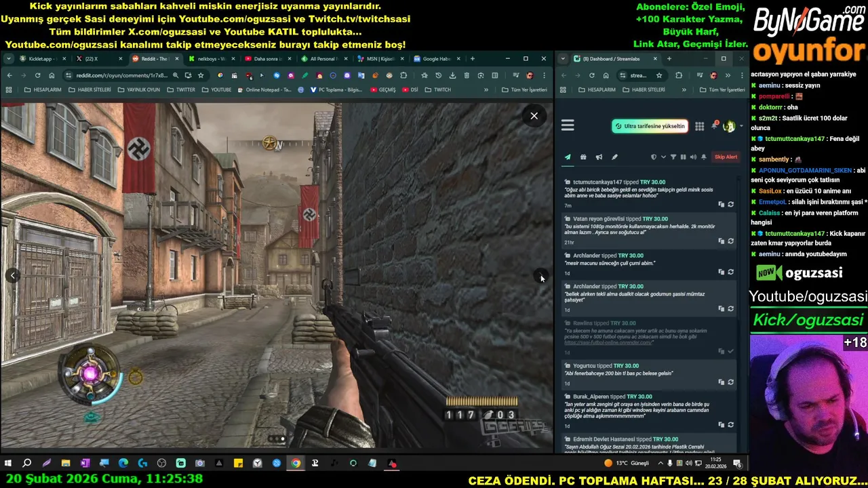Open the 13°C Güneşli weather widget
This screenshot has width=868, height=488.
627,464
